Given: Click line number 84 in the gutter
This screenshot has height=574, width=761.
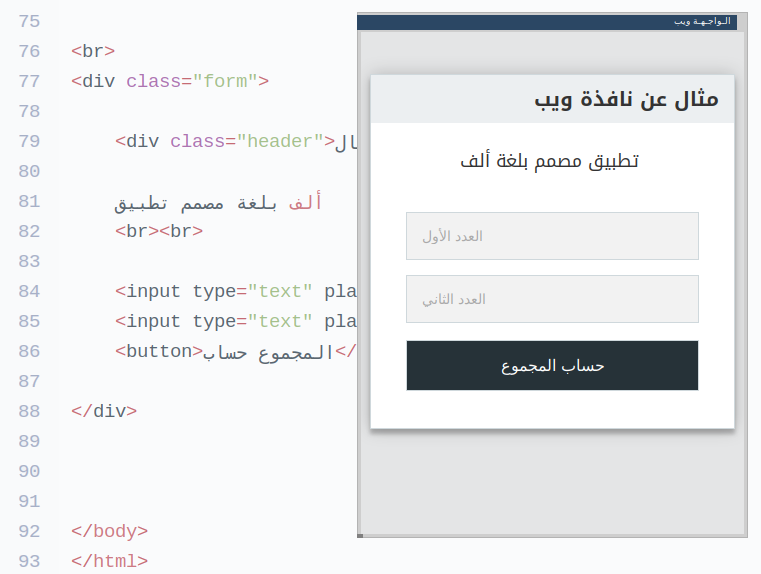Looking at the screenshot, I should point(29,291).
